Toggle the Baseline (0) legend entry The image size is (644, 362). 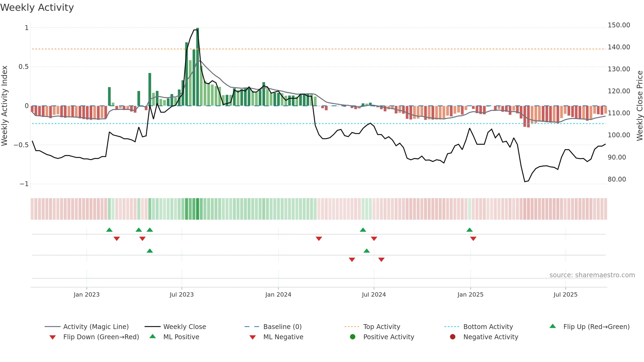(x=273, y=327)
